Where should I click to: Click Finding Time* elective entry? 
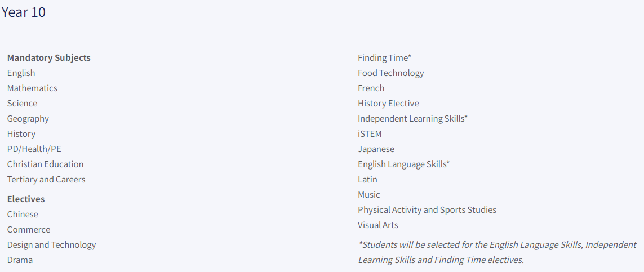point(384,58)
